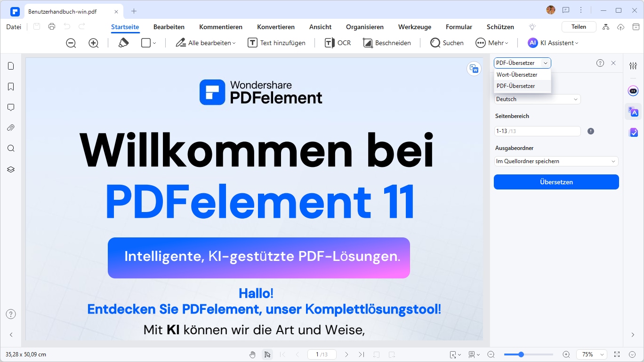Choose PDF-Übersetzer from dropdown list
The image size is (644, 362).
[x=522, y=86]
